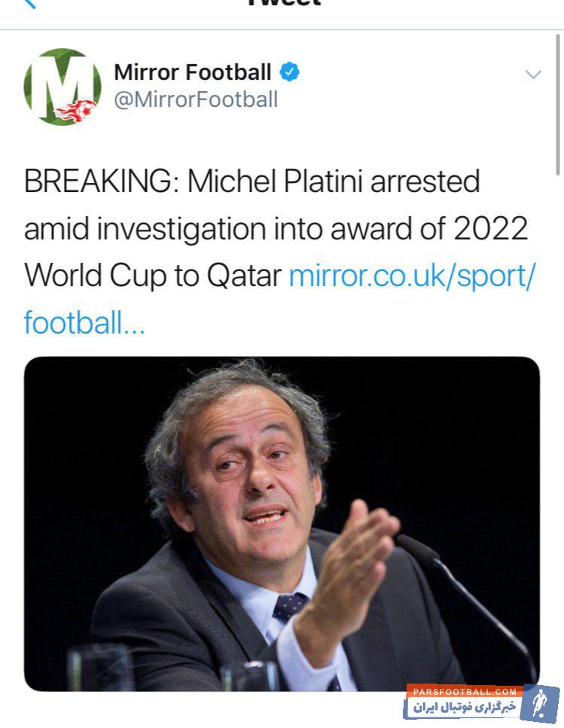Click the PARSFOOTBALL.COM watermark text
Screen dimensions: 564x728
point(464,691)
